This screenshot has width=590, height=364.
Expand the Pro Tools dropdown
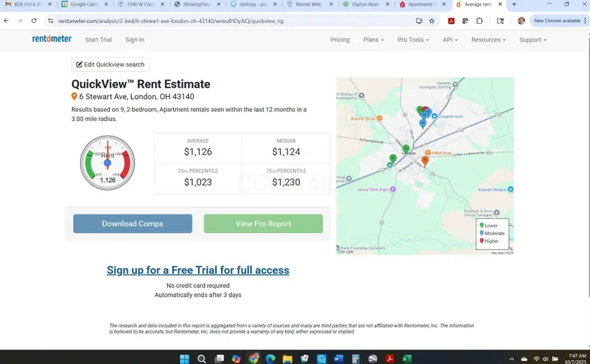point(413,40)
